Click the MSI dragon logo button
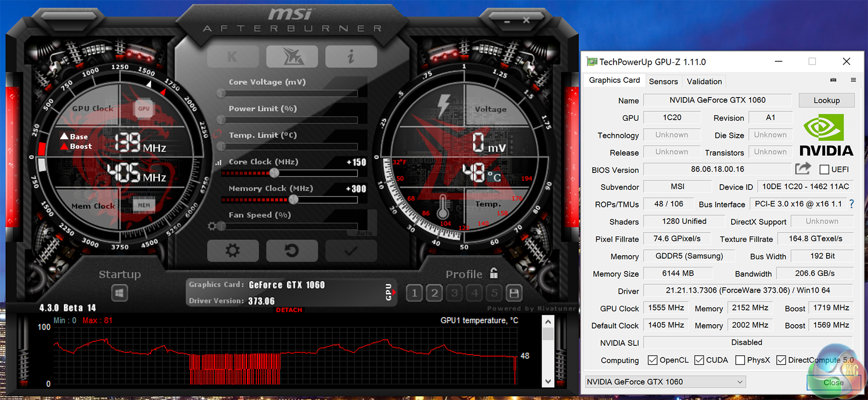 click(x=292, y=57)
